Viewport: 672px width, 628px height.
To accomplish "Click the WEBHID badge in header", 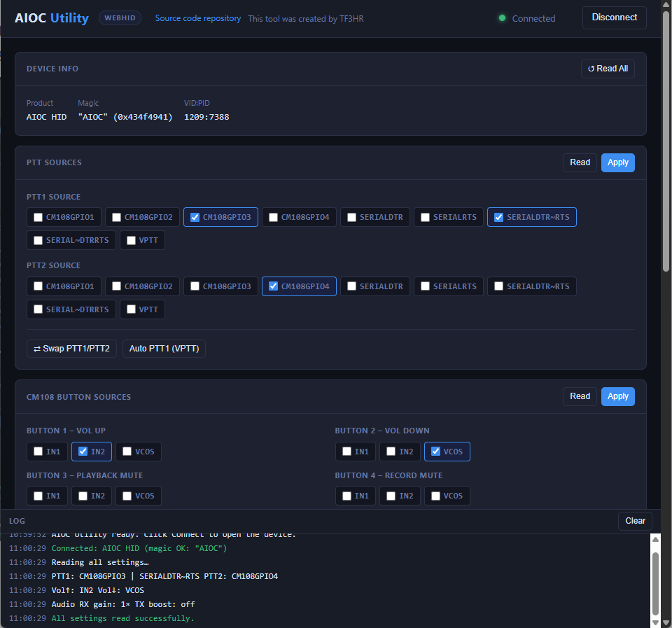I will point(121,18).
